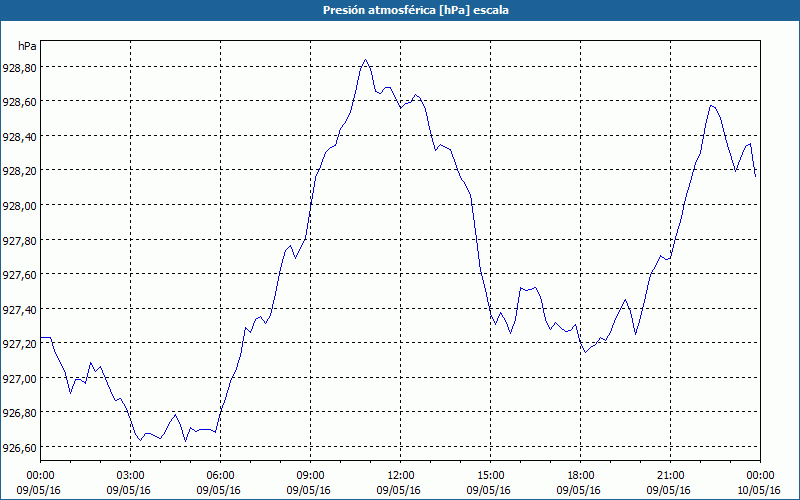Select the 926,60 y-axis value
800x500 pixels.
(x=19, y=447)
